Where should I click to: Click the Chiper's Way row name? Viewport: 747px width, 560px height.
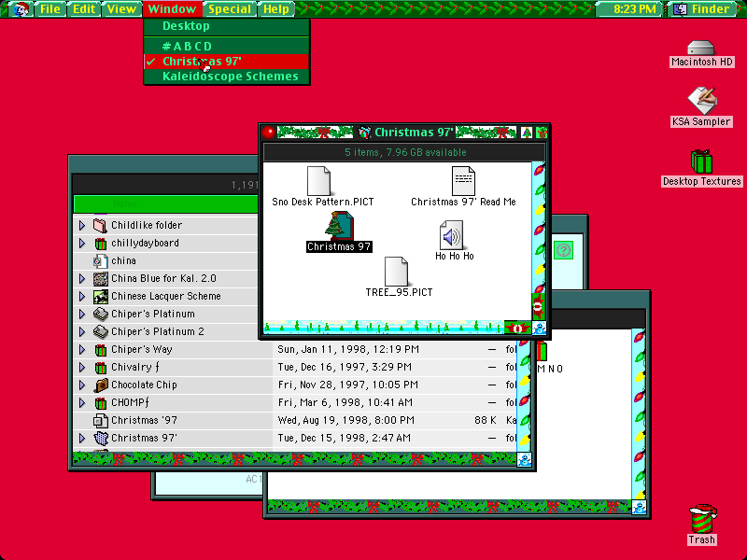(x=142, y=349)
